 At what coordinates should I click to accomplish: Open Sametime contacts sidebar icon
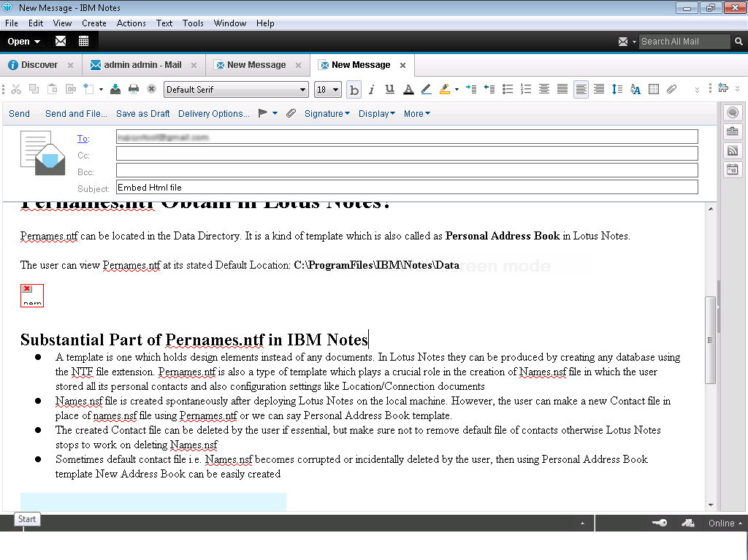[x=733, y=112]
